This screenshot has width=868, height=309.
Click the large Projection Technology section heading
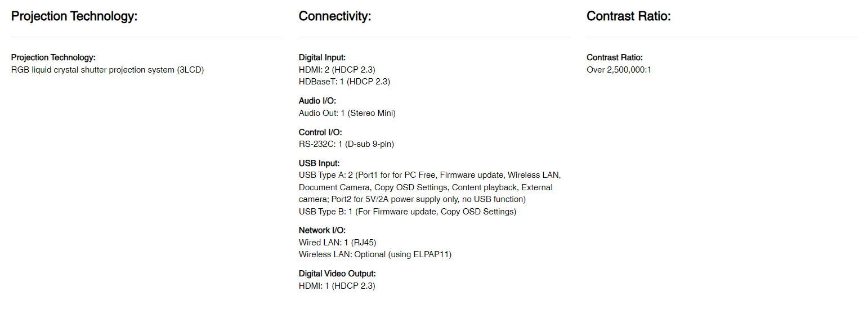(74, 16)
